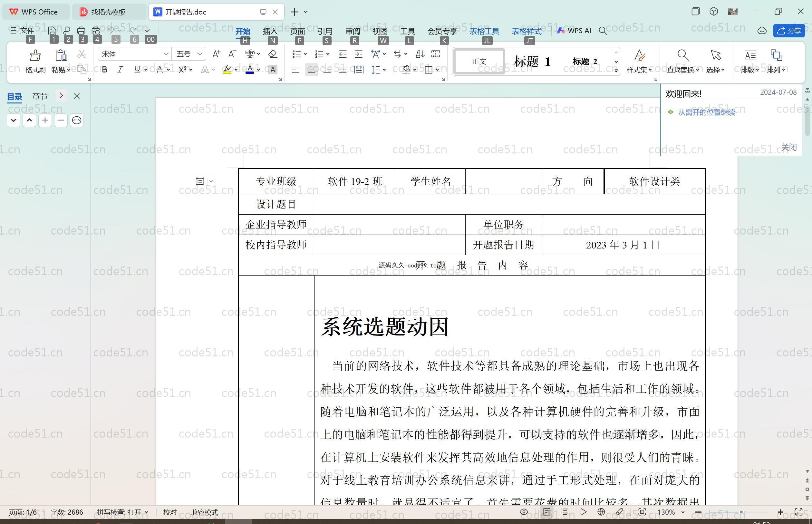Image resolution: width=812 pixels, height=524 pixels.
Task: Click word count 字数: 2686 in status bar
Action: click(67, 512)
